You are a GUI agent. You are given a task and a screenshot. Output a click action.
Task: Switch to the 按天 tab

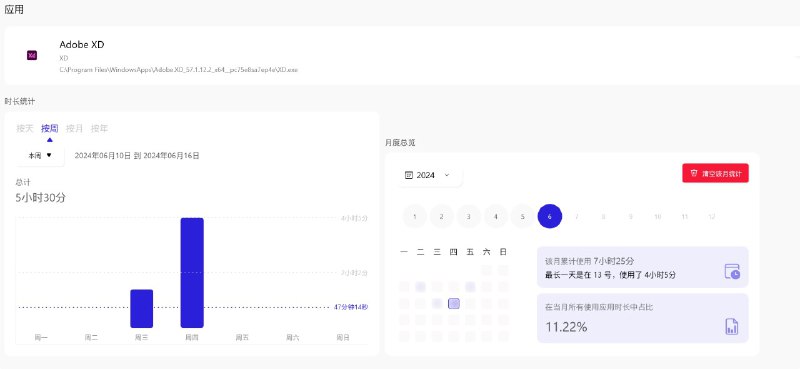point(24,128)
